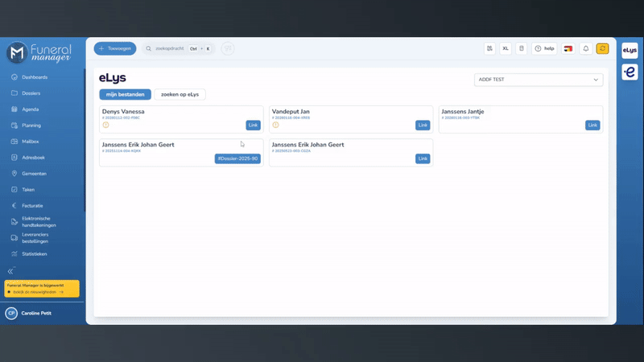
Task: Click Link button on Denys Vanessa card
Action: (253, 125)
